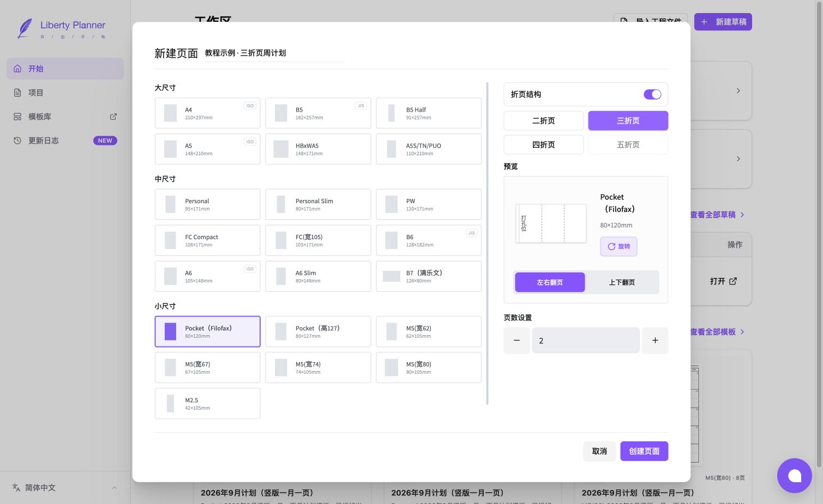Click the translate icon beside 简体中文
The image size is (823, 504).
click(x=16, y=488)
